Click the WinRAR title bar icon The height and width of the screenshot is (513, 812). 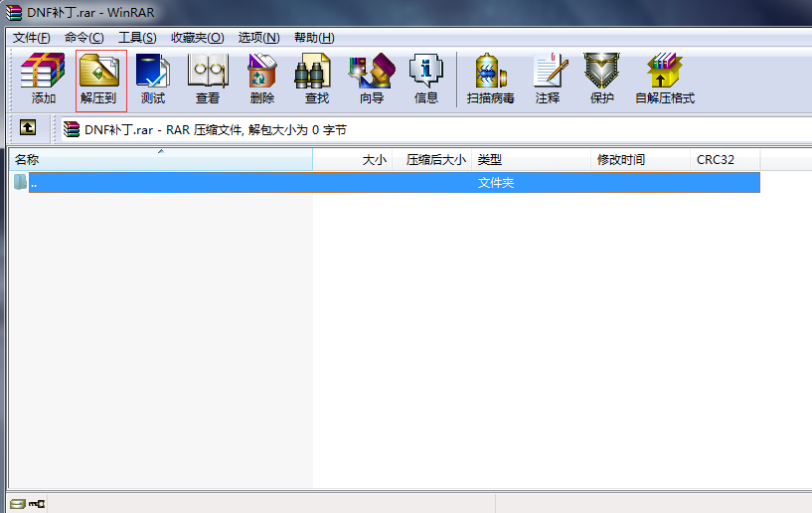(x=13, y=13)
